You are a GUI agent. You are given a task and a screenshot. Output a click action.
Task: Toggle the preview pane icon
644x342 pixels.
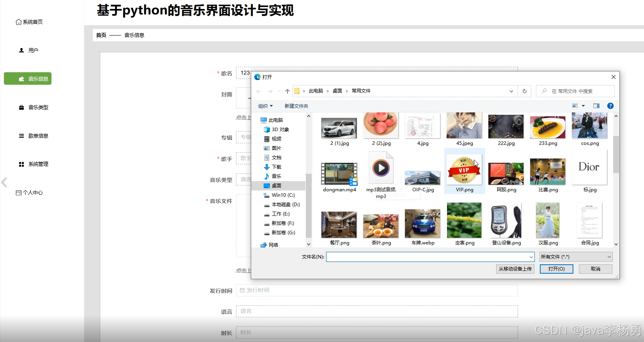596,106
